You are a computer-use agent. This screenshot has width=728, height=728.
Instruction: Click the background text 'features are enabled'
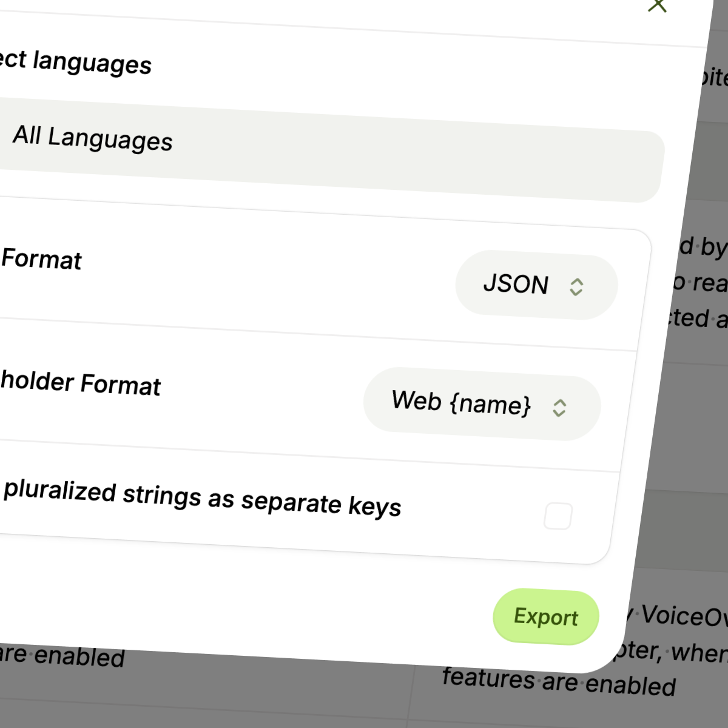558,681
